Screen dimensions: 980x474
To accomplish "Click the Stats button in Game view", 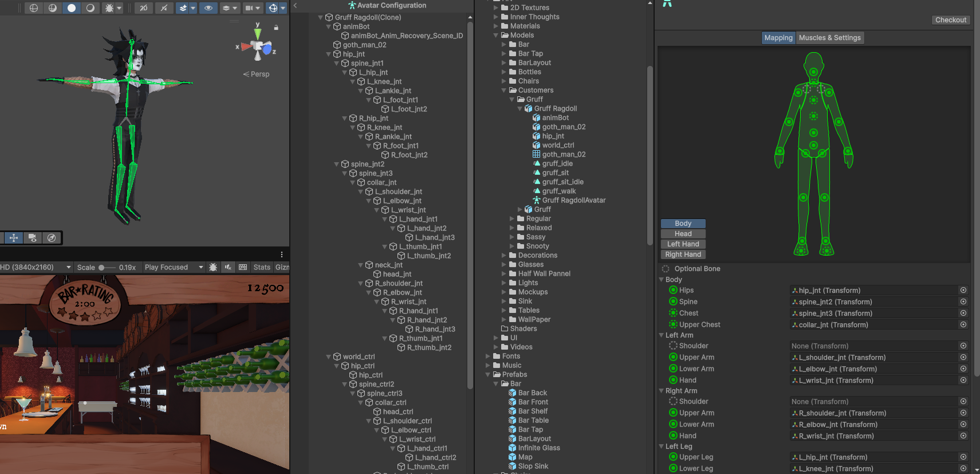I will [262, 267].
